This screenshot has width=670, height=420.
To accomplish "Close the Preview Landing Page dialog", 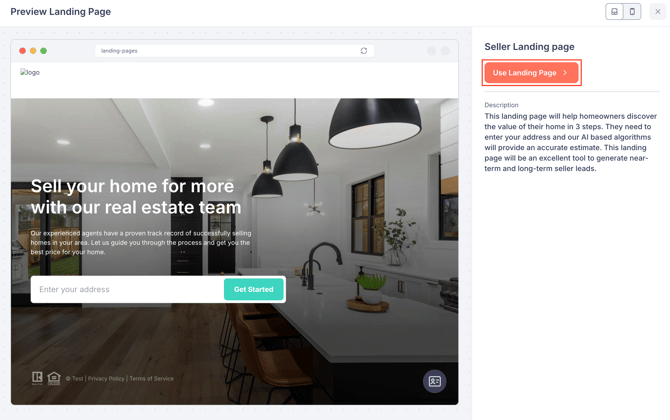I will (658, 12).
